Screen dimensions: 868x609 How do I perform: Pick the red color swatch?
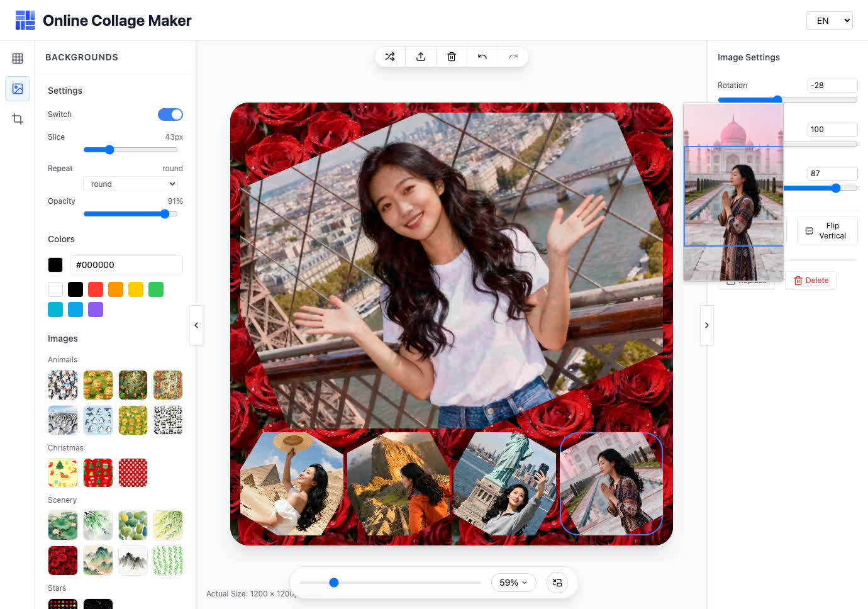(x=96, y=289)
